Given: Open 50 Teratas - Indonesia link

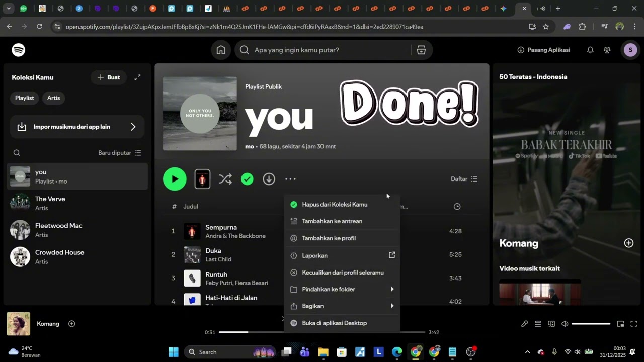Looking at the screenshot, I should tap(533, 77).
